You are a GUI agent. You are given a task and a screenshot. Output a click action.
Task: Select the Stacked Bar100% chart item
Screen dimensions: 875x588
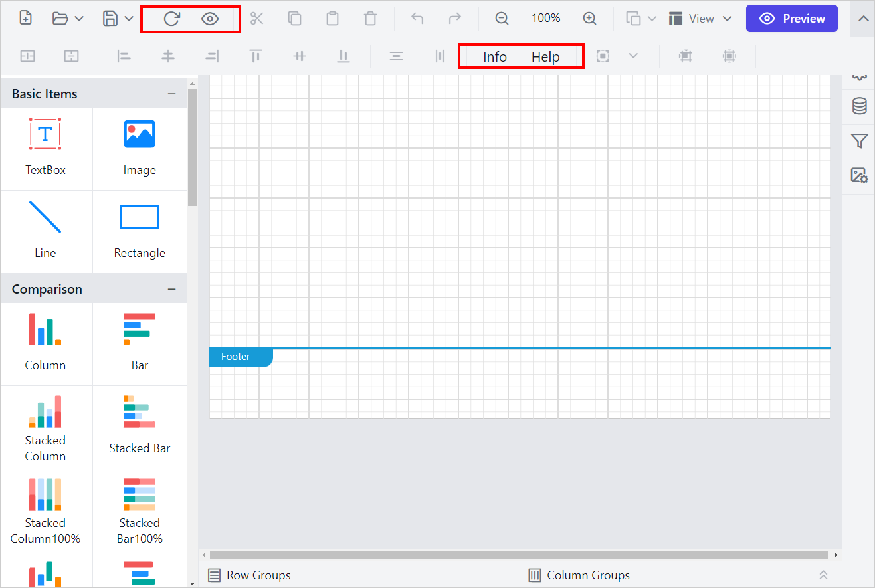140,510
